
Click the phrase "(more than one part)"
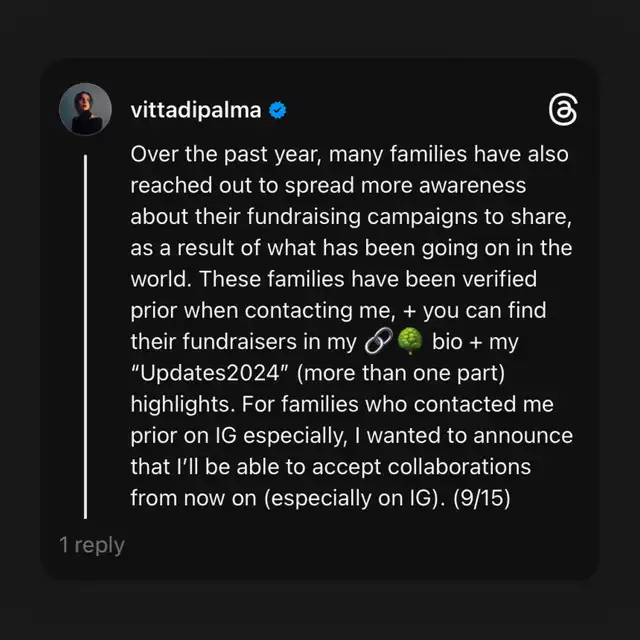pyautogui.click(x=401, y=373)
